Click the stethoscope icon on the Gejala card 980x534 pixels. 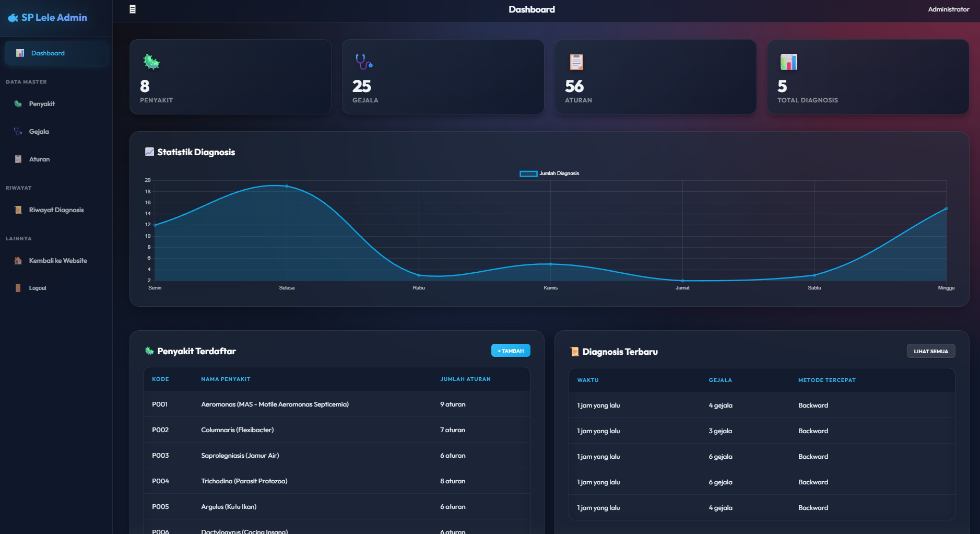point(363,61)
